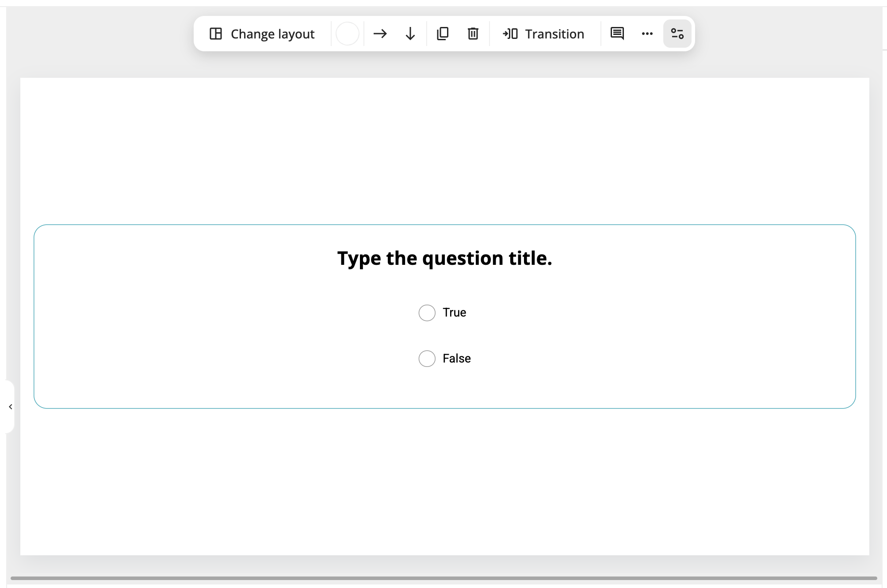This screenshot has height=588, width=887.
Task: Click the right arrow add-slide icon
Action: (x=380, y=34)
